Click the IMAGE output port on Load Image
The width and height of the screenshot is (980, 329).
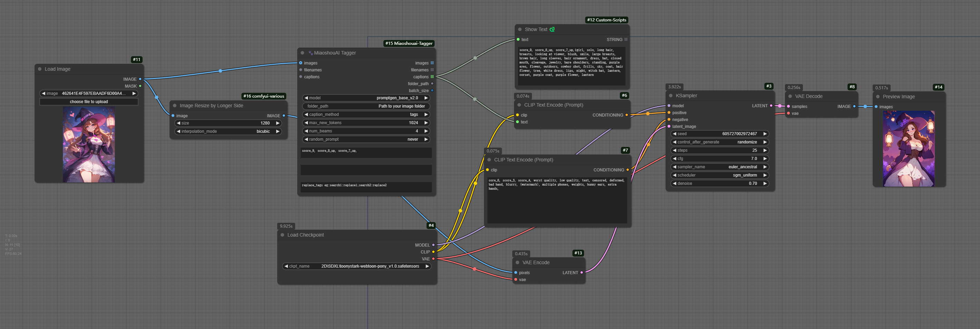[140, 79]
